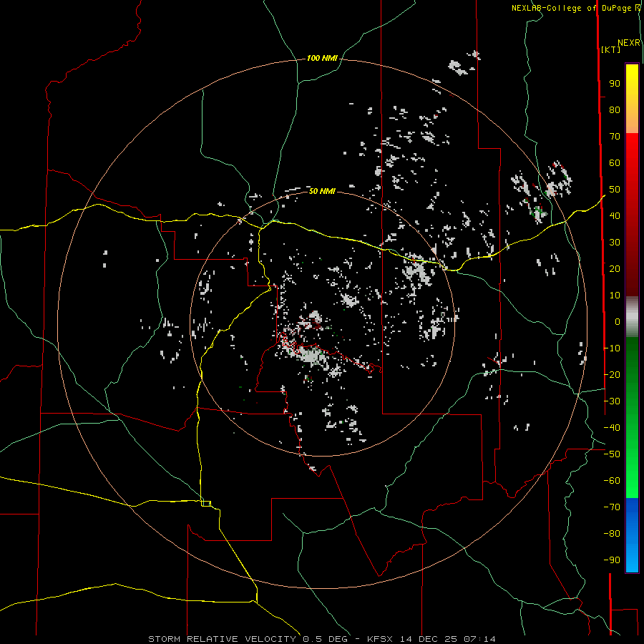Click the positive 10 scale value
The image size is (644, 644).
pos(615,296)
